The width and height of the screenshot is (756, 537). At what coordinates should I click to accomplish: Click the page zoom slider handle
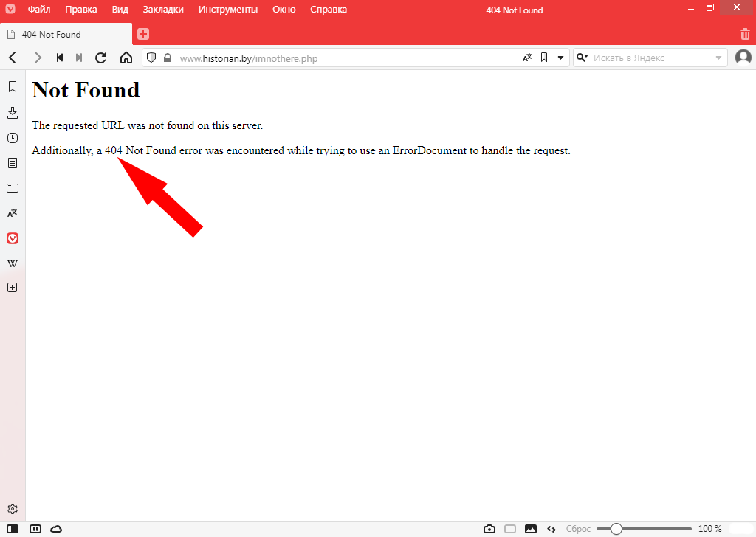click(x=616, y=529)
